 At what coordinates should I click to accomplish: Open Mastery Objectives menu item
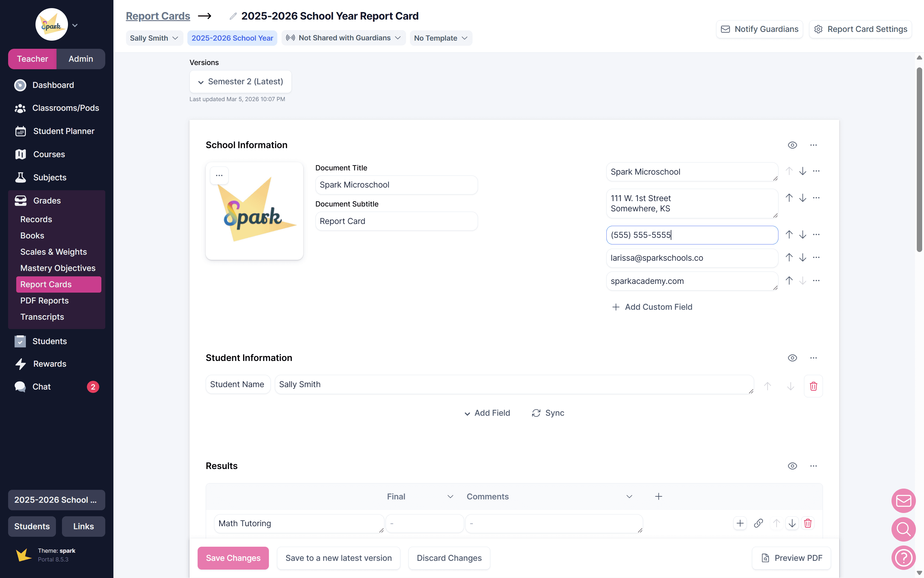(x=58, y=268)
